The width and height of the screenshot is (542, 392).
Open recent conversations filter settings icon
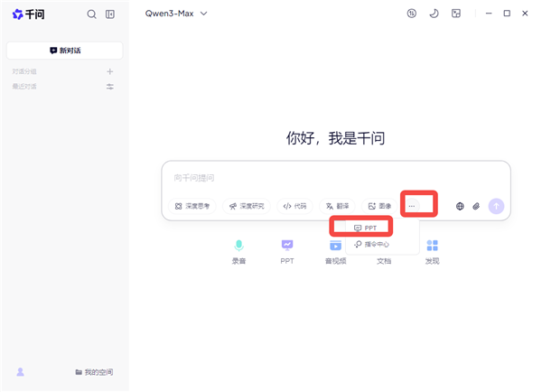coord(110,87)
